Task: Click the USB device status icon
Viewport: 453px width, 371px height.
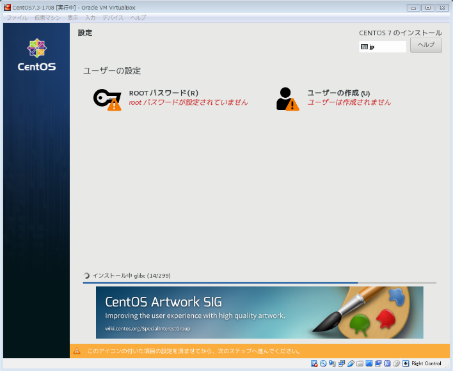Action: (351, 363)
